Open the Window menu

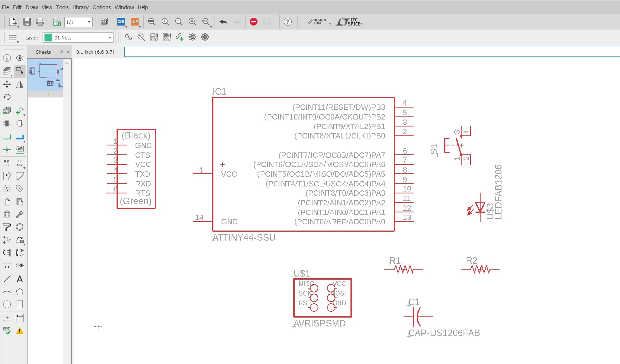[x=124, y=7]
